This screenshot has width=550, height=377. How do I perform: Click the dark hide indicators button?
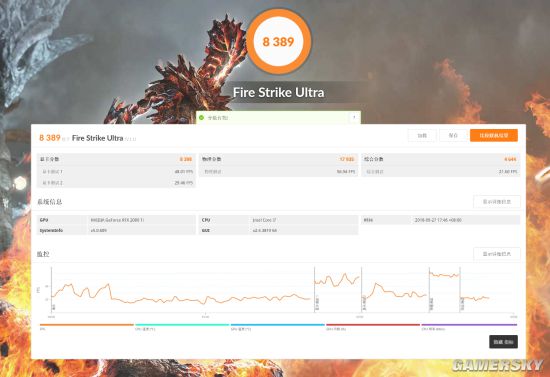(x=503, y=342)
